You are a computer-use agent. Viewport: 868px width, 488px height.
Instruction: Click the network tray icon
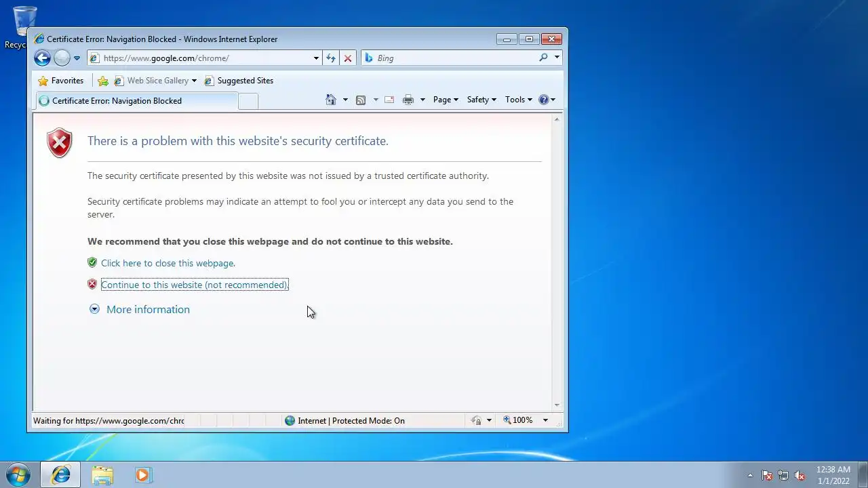(783, 476)
